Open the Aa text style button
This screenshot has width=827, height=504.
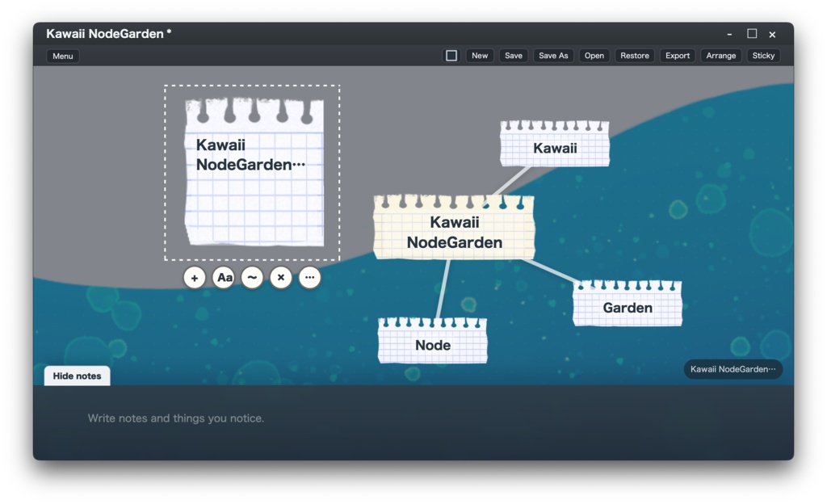tap(224, 277)
